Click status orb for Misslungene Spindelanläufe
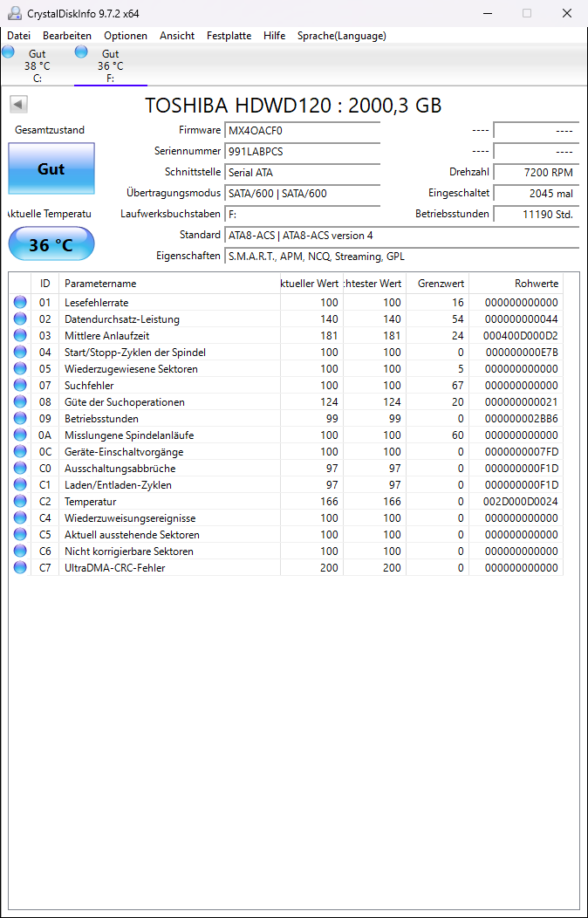This screenshot has width=588, height=918. coord(20,435)
